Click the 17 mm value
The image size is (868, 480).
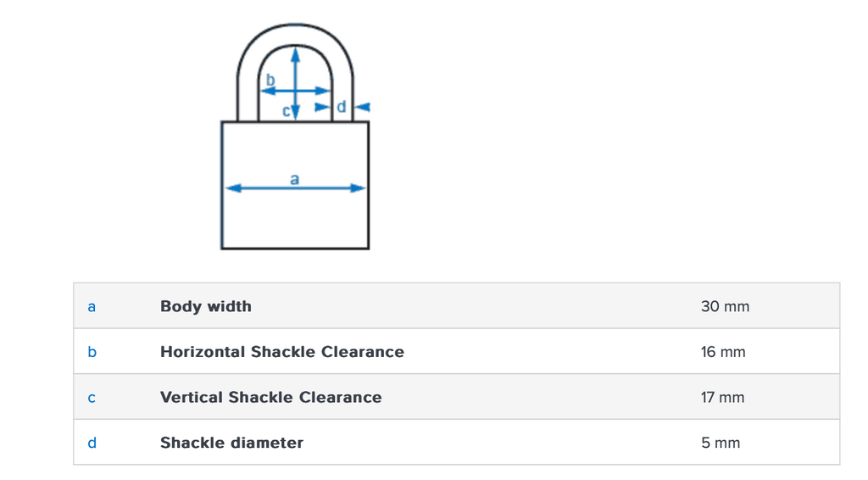[x=722, y=397]
